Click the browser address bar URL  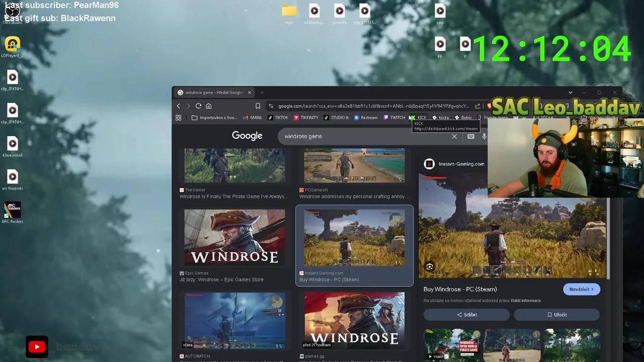pyautogui.click(x=373, y=106)
